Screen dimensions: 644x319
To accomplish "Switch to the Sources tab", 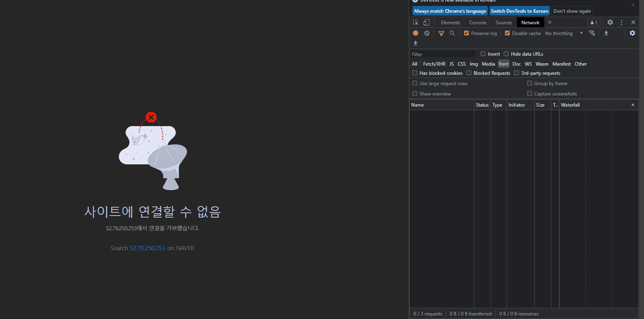I will point(504,23).
